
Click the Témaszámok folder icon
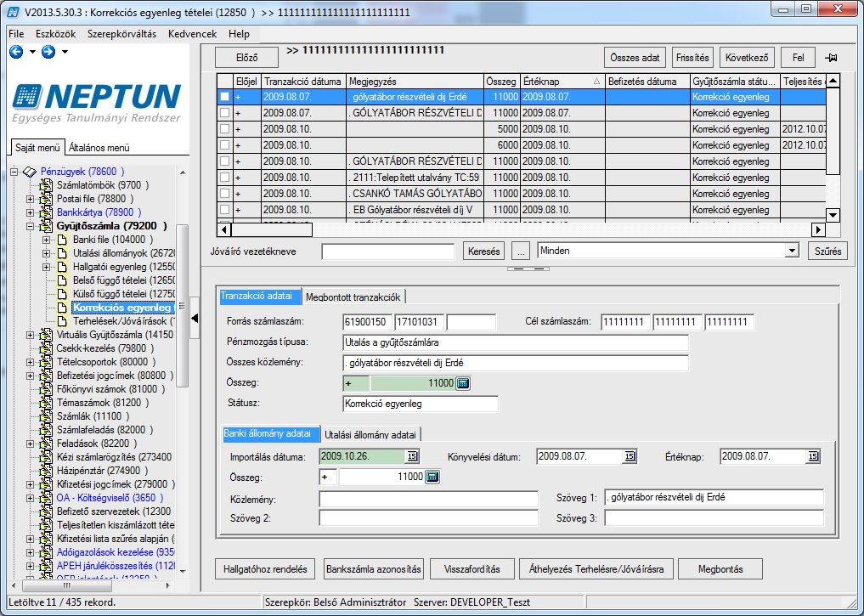pyautogui.click(x=46, y=403)
